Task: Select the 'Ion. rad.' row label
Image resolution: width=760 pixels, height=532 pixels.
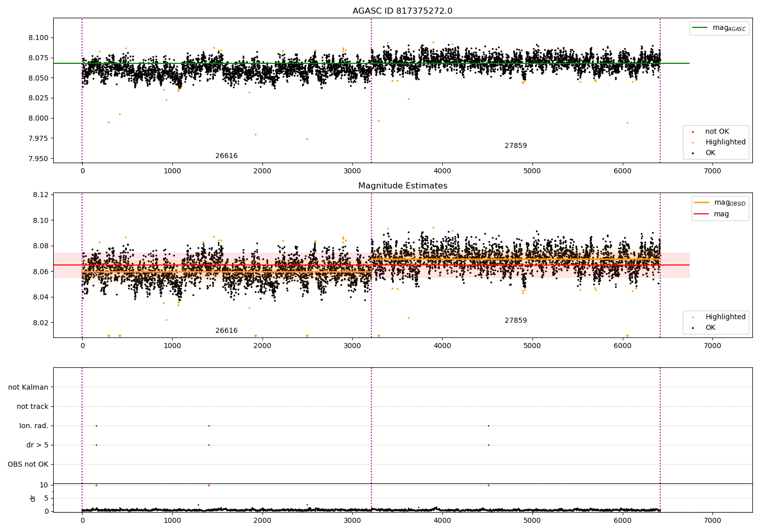Action: [x=34, y=426]
